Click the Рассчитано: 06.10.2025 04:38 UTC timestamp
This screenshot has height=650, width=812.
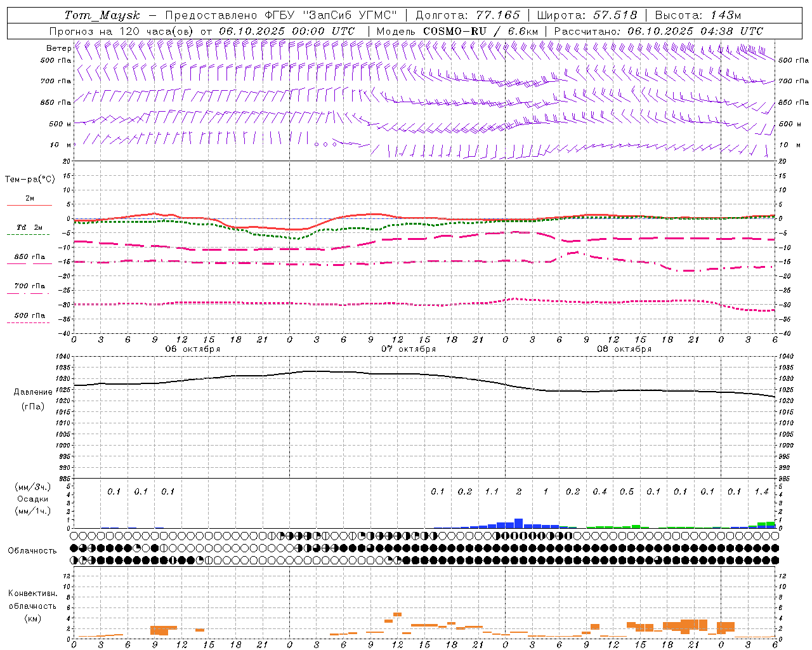pyautogui.click(x=658, y=31)
